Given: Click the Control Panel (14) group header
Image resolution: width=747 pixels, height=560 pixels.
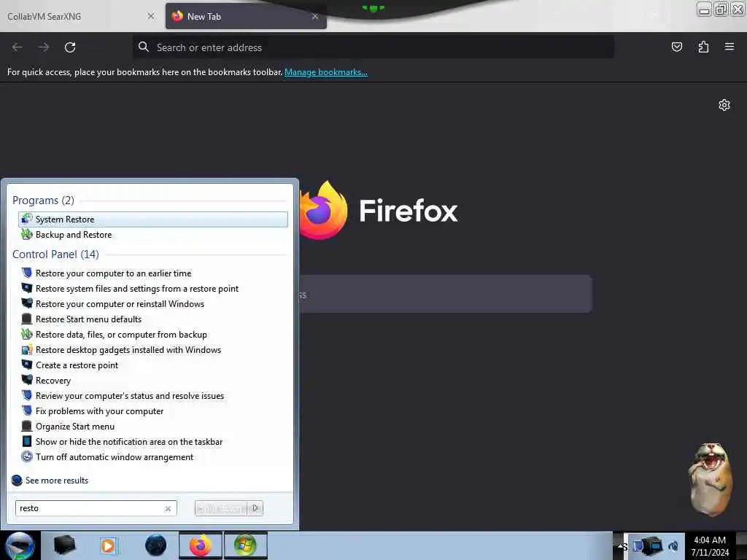Looking at the screenshot, I should 55,254.
